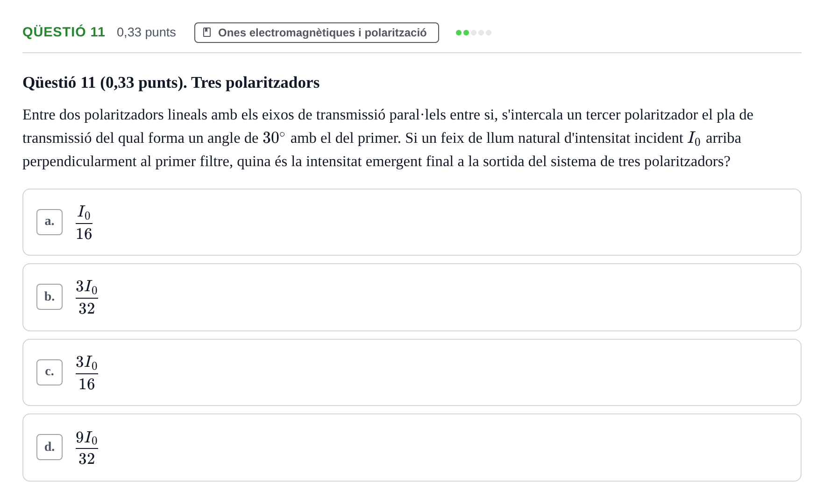Click the 0,33 punts score text

(x=146, y=32)
